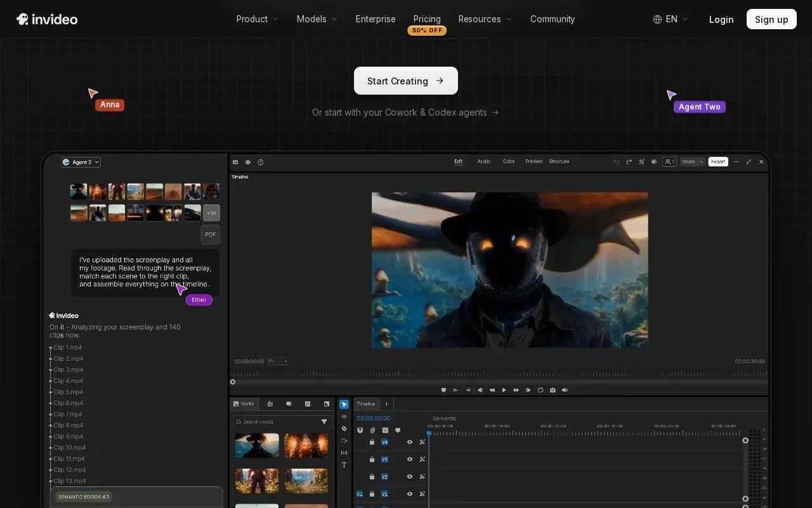
Task: Toggle the lock on V1 track
Action: pos(372,493)
